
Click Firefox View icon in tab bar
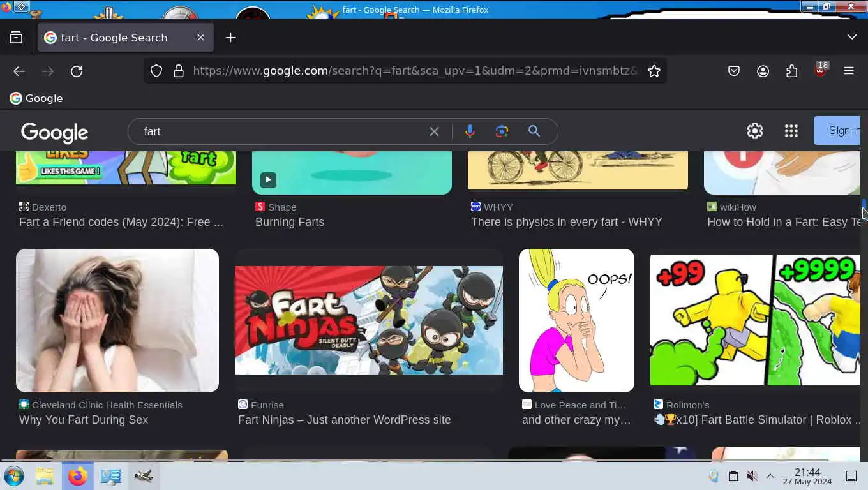pyautogui.click(x=16, y=38)
